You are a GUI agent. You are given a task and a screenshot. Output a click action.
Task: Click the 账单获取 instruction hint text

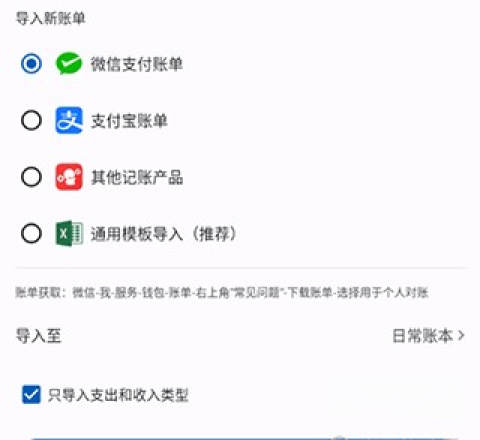tap(222, 293)
